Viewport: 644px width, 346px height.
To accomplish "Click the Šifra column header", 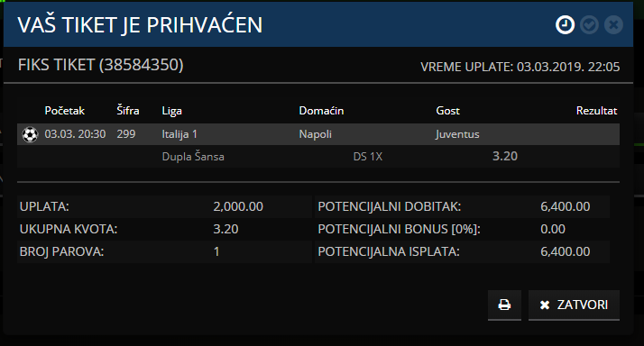I will 128,111.
